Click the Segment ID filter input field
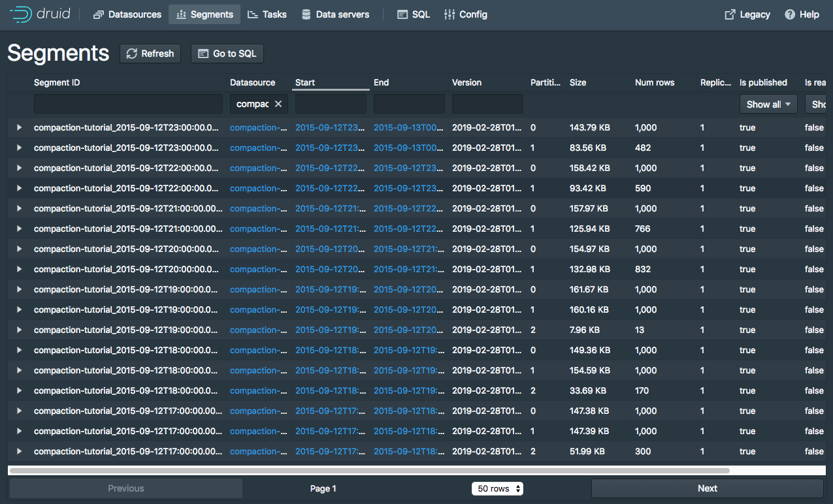 (128, 104)
